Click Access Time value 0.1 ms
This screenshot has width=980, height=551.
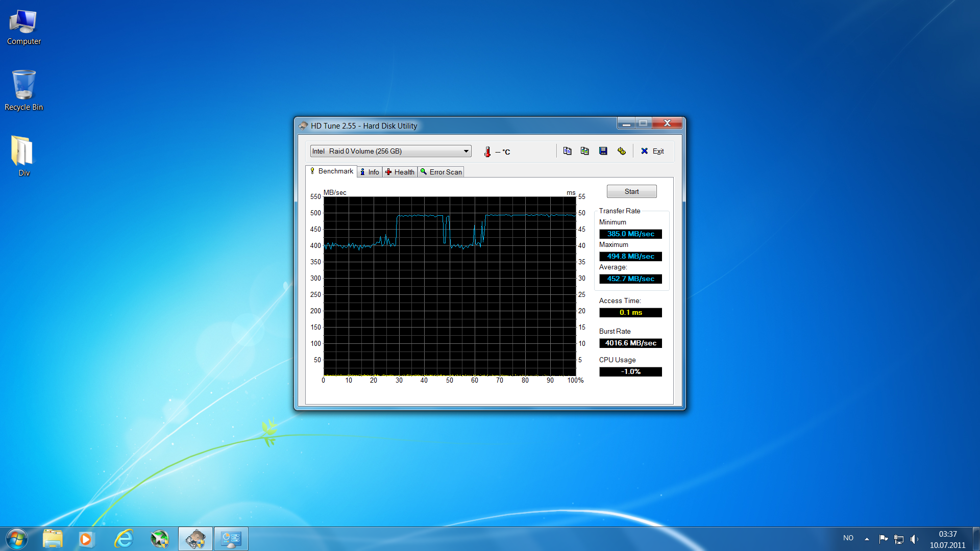coord(630,313)
